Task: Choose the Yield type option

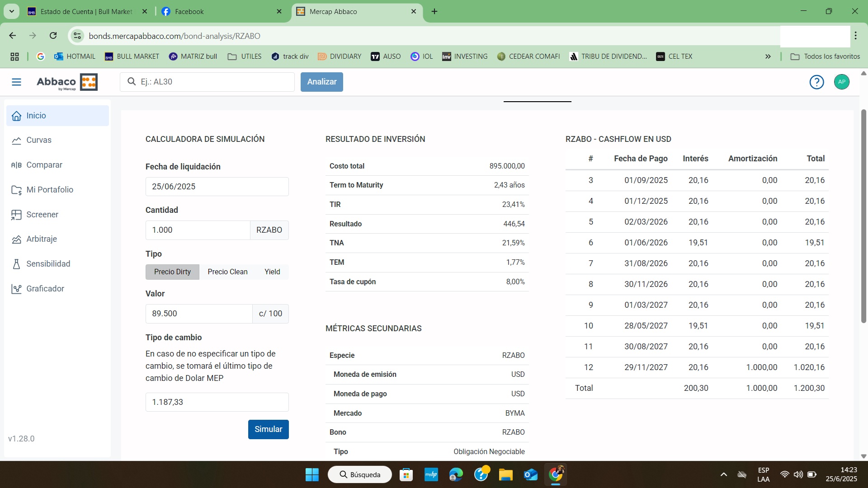Action: coord(272,272)
